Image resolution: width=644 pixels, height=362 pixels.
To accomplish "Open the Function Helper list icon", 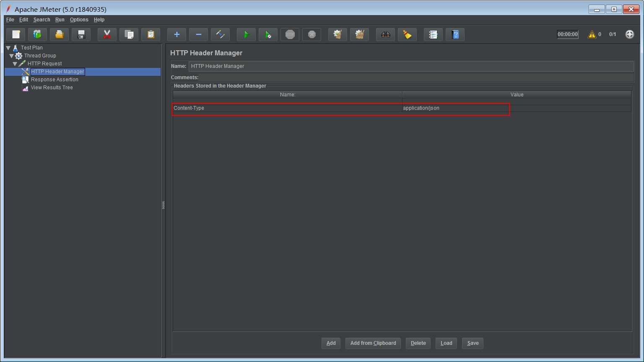I will tap(434, 34).
